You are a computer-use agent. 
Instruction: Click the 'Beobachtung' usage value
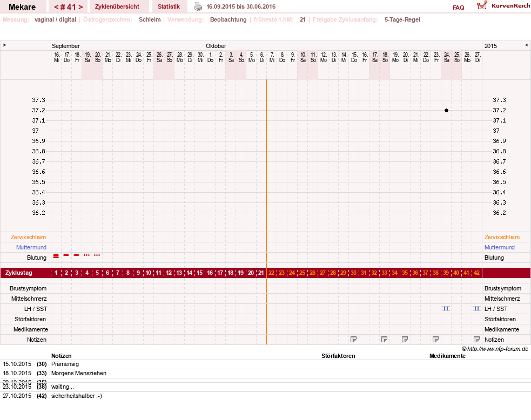228,19
